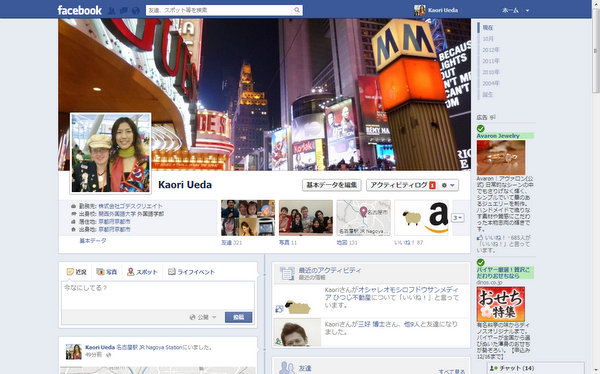Image resolution: width=600 pixels, height=374 pixels.
Task: Open the gear dropdown next to アクティビティログ
Action: (448, 185)
